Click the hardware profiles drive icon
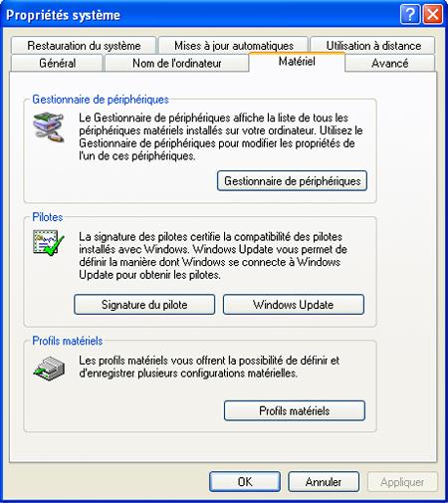The height and width of the screenshot is (503, 448). pyautogui.click(x=49, y=369)
